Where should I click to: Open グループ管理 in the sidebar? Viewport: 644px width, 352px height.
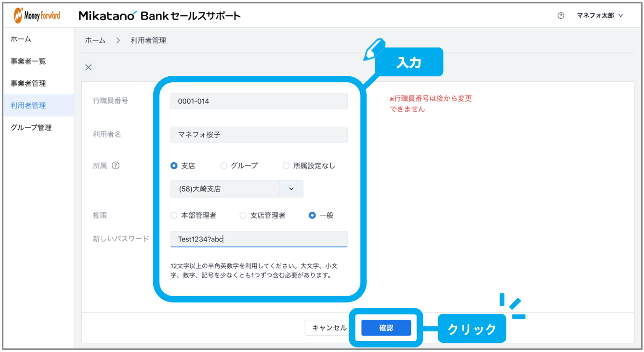coord(39,127)
